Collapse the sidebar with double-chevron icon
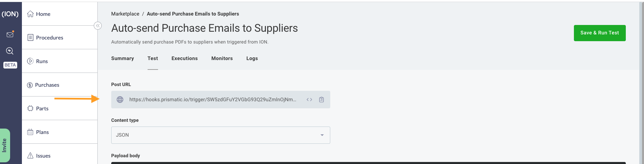 pyautogui.click(x=98, y=26)
